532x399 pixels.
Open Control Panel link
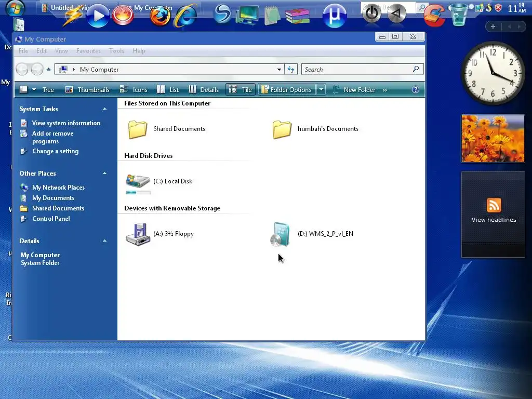tap(51, 219)
